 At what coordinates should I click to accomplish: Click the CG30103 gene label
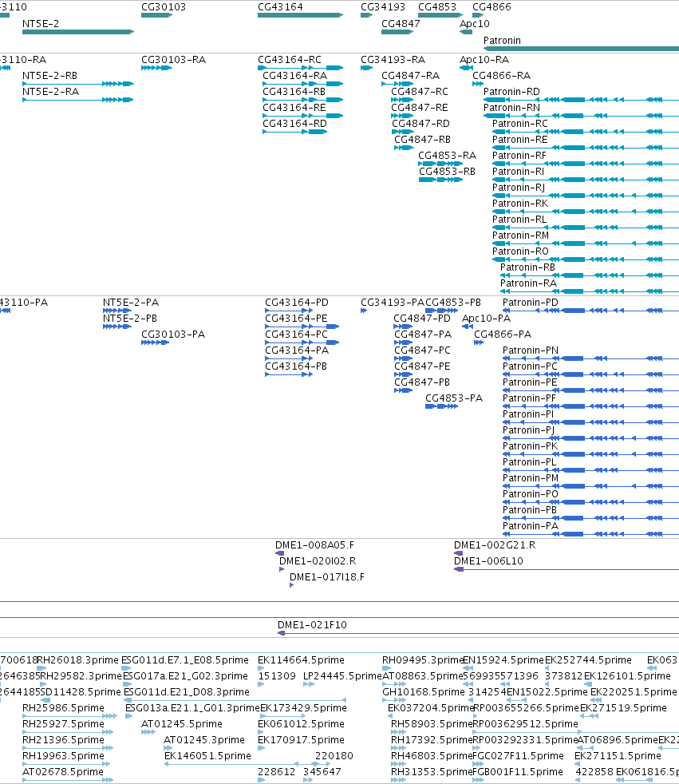point(164,7)
